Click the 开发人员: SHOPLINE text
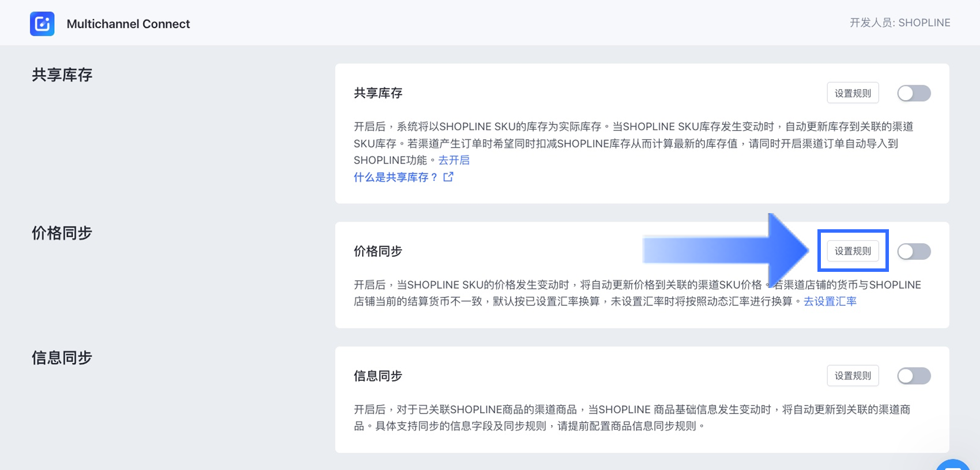Screen dimensions: 980x470 [900, 22]
